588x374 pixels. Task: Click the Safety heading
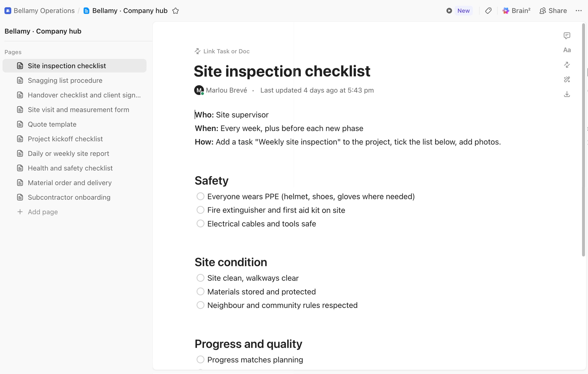click(x=212, y=181)
